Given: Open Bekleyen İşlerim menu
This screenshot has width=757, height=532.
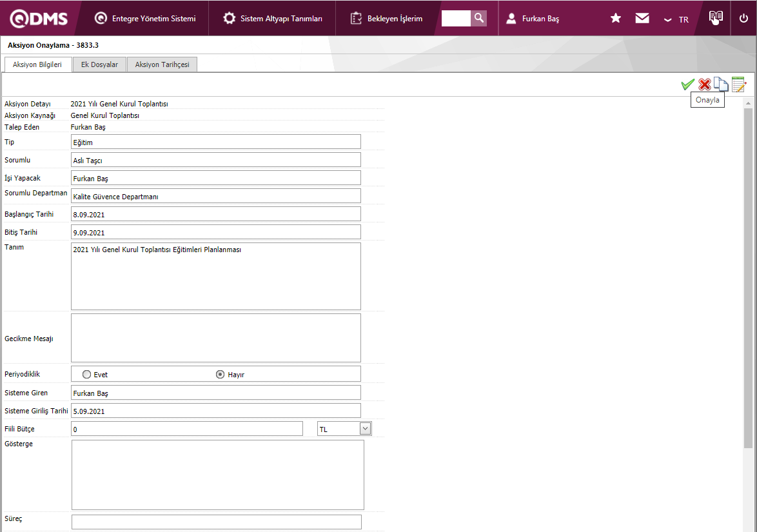Looking at the screenshot, I should [387, 19].
